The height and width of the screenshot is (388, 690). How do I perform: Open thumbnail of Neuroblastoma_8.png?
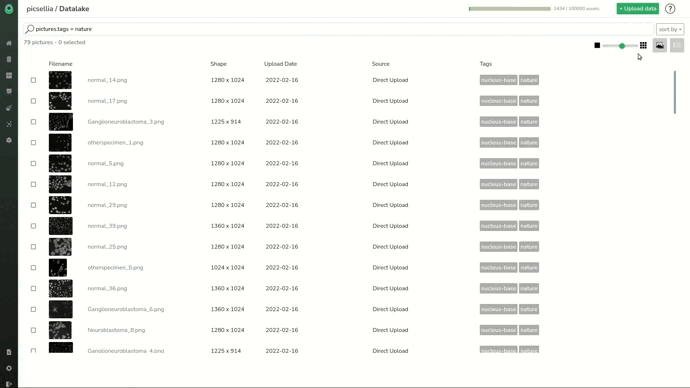60,330
